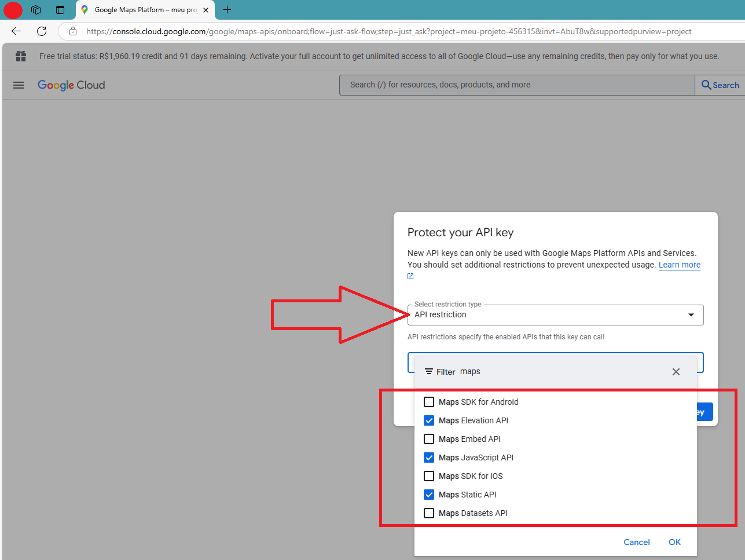Screen dimensions: 745x560
Task: Open a new browser tab
Action: point(227,10)
